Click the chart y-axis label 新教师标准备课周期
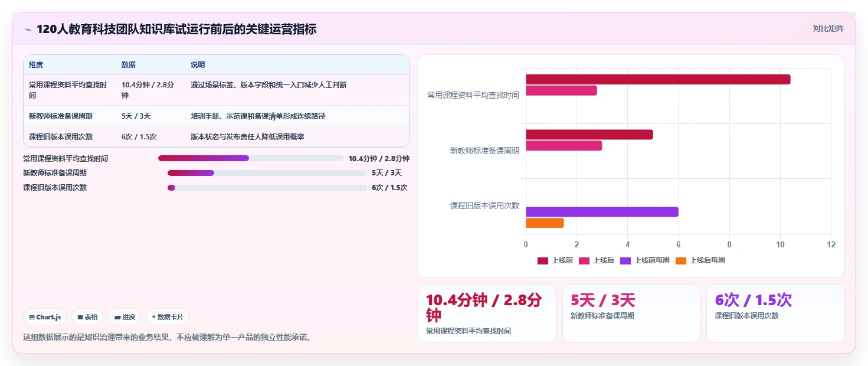 click(484, 151)
